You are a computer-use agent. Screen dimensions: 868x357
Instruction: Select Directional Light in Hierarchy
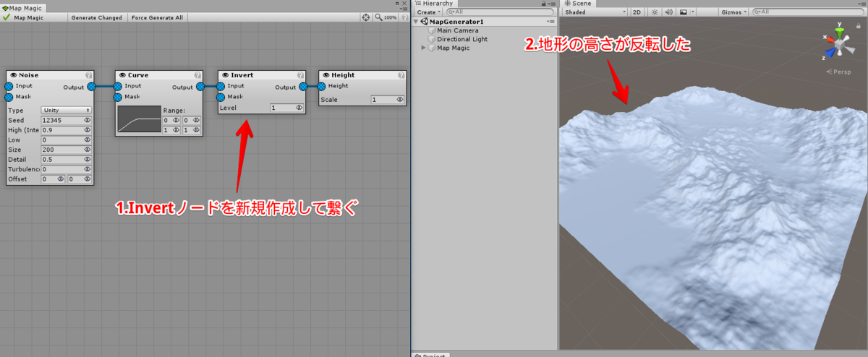[461, 39]
